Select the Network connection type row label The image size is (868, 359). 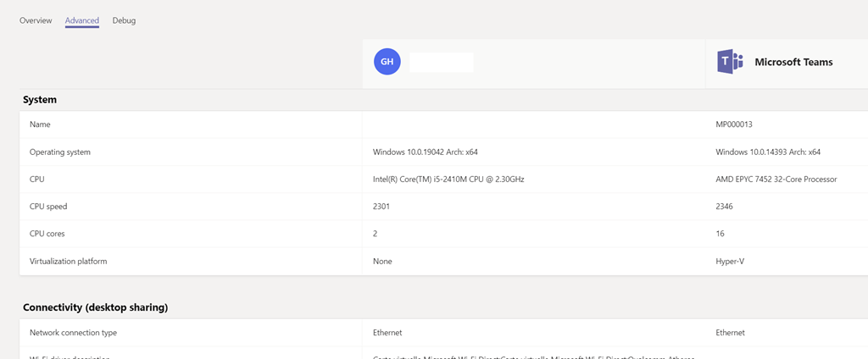[73, 333]
